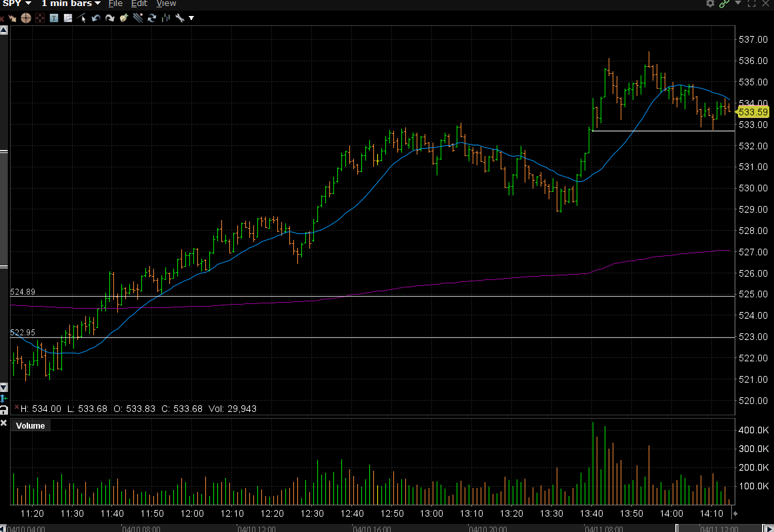Click the 04/10 12:00 scrollbar date label
The width and height of the screenshot is (774, 532).
(x=256, y=529)
